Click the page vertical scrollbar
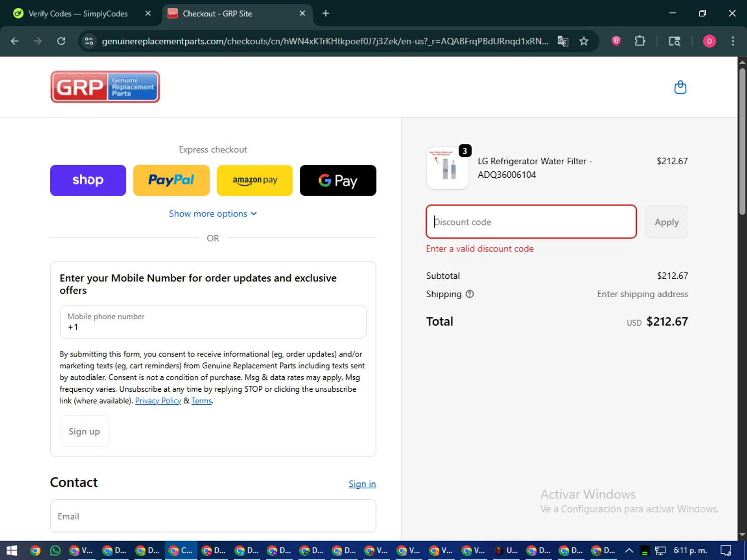This screenshot has height=560, width=747. pos(742,141)
